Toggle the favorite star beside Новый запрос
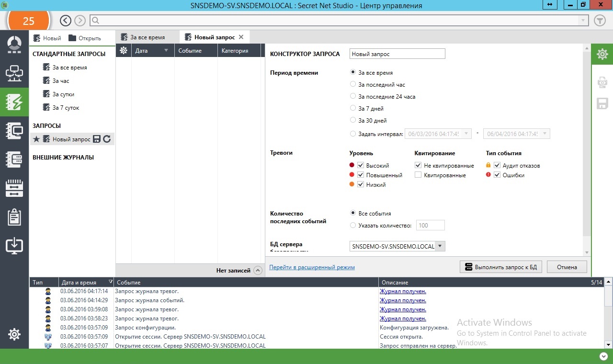This screenshot has height=364, width=613. [36, 139]
